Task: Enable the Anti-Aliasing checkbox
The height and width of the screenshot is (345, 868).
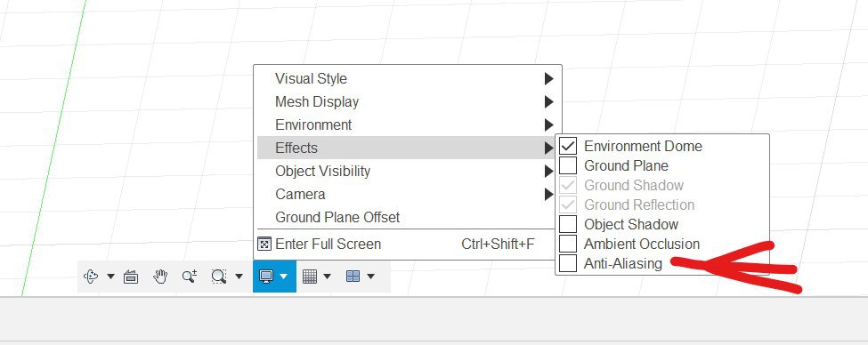Action: click(568, 263)
